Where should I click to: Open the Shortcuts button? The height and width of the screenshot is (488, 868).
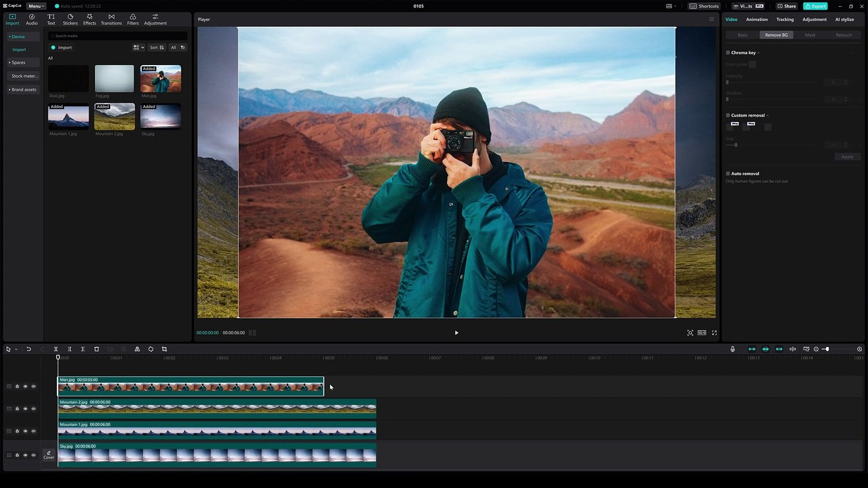pos(705,6)
